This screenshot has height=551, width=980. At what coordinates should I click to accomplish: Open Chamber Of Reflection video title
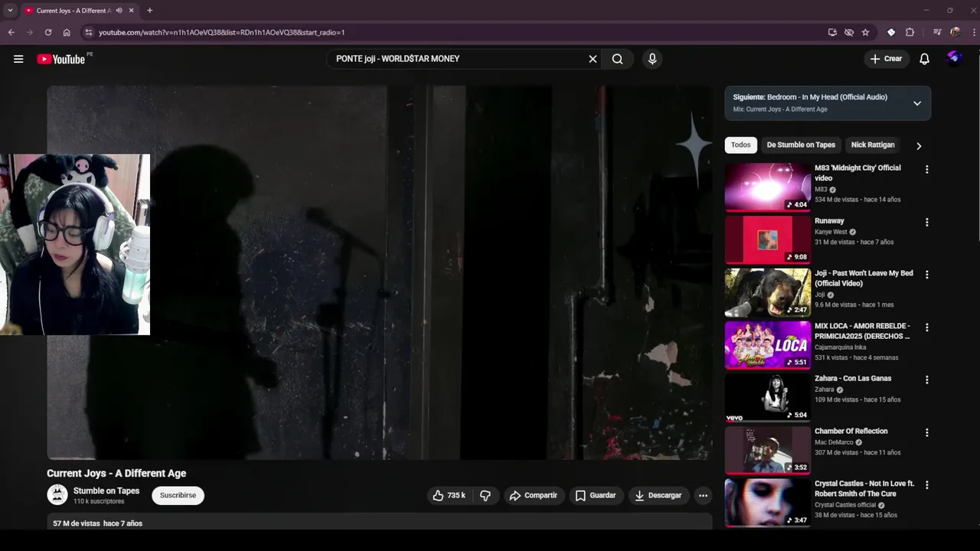click(851, 431)
